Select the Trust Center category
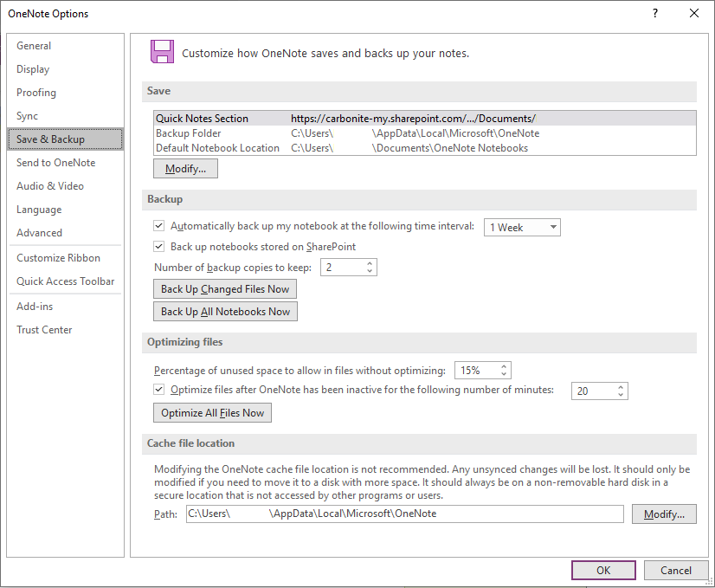 click(x=44, y=330)
